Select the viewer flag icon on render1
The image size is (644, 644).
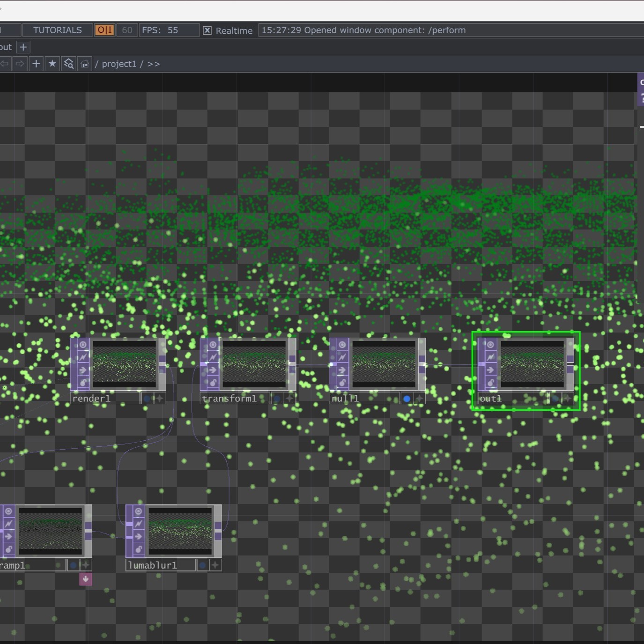[82, 345]
